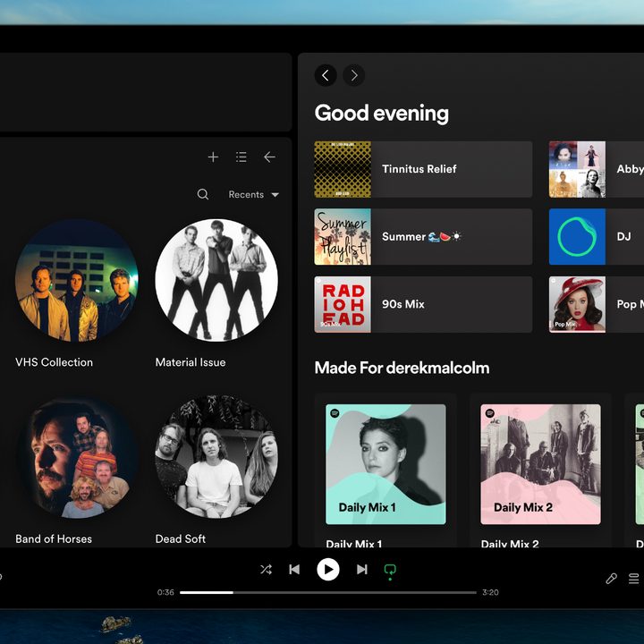The image size is (644, 644).
Task: Open the Tinnitus Relief playlist
Action: [x=423, y=169]
